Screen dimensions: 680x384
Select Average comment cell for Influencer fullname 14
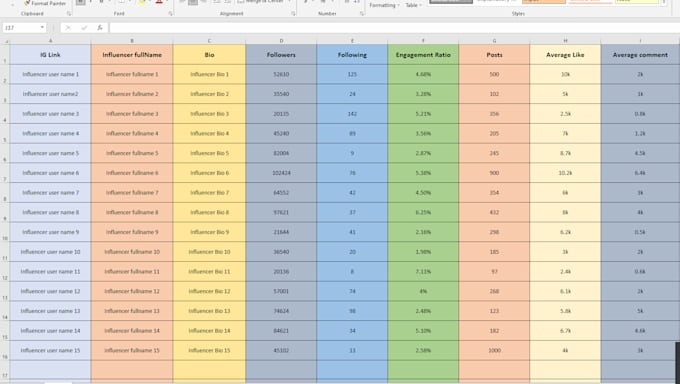pos(640,331)
